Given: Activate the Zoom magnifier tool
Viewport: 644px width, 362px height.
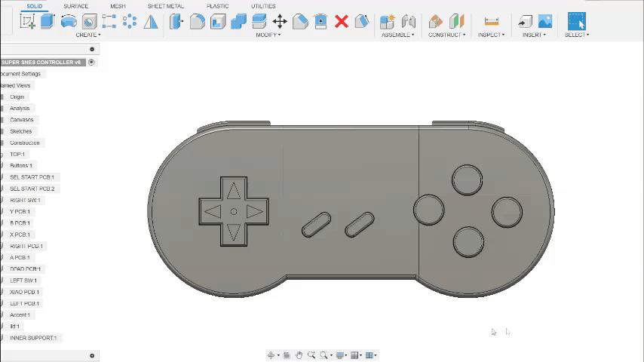Looking at the screenshot, I should point(311,355).
